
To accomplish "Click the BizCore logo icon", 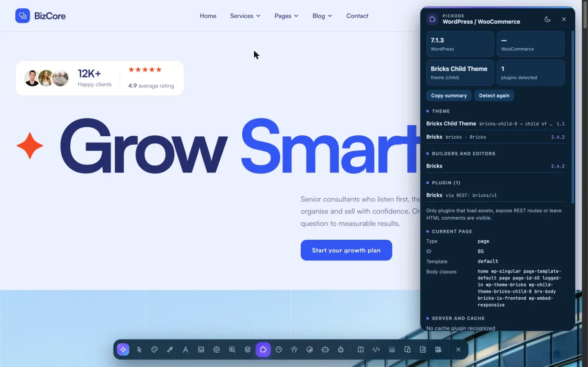I will pos(22,16).
